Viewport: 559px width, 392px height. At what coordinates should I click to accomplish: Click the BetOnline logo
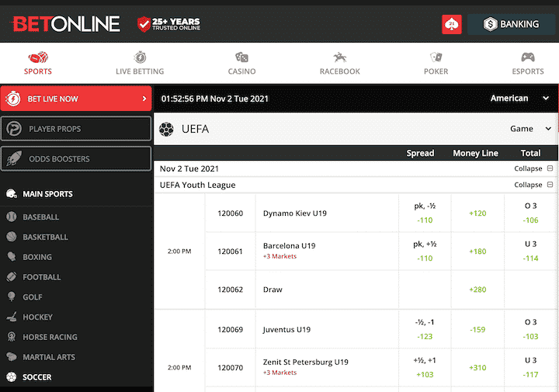pos(66,24)
